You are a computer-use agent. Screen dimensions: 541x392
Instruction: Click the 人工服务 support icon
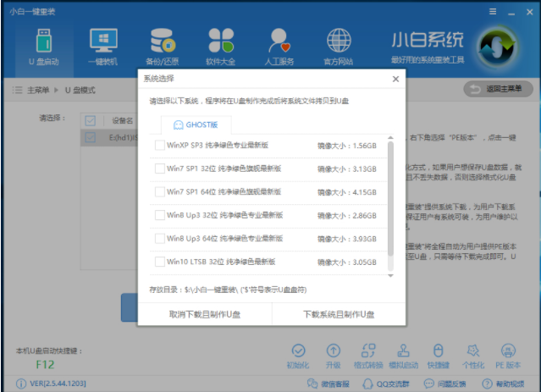click(x=279, y=43)
